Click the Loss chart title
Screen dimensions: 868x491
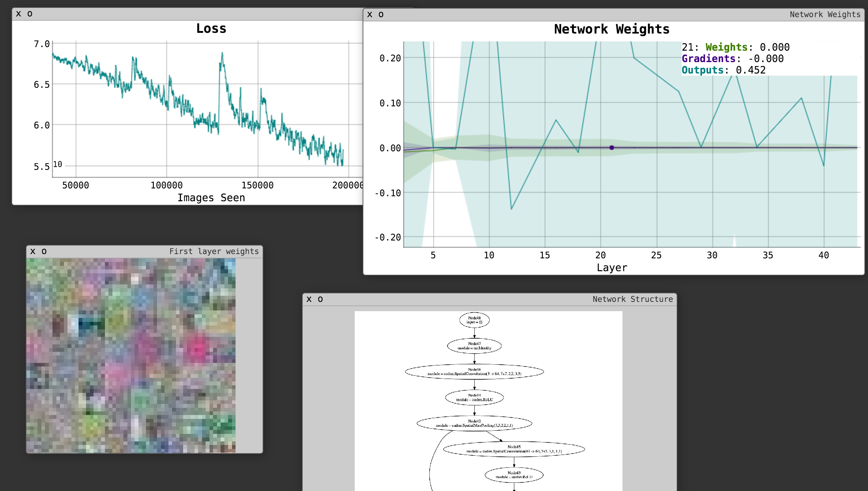211,29
